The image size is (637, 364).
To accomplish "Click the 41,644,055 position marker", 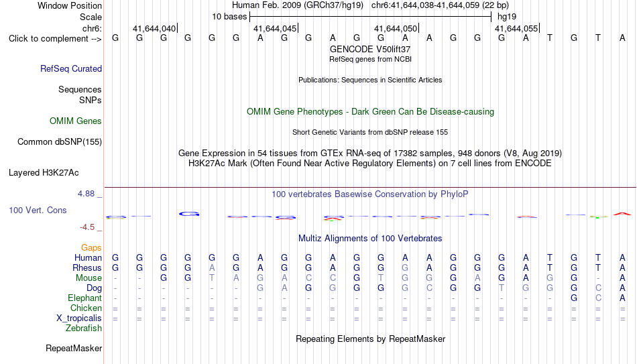I will tap(517, 28).
